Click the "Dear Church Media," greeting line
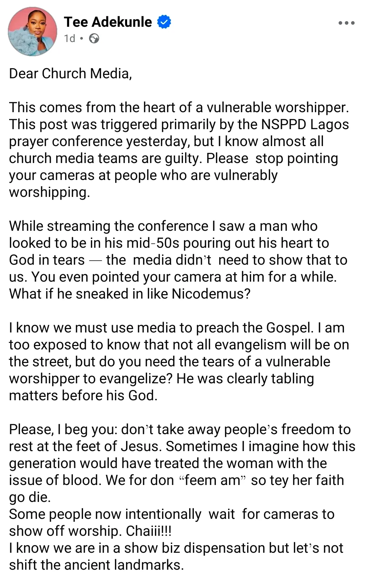This screenshot has height=588, width=366. pyautogui.click(x=70, y=74)
